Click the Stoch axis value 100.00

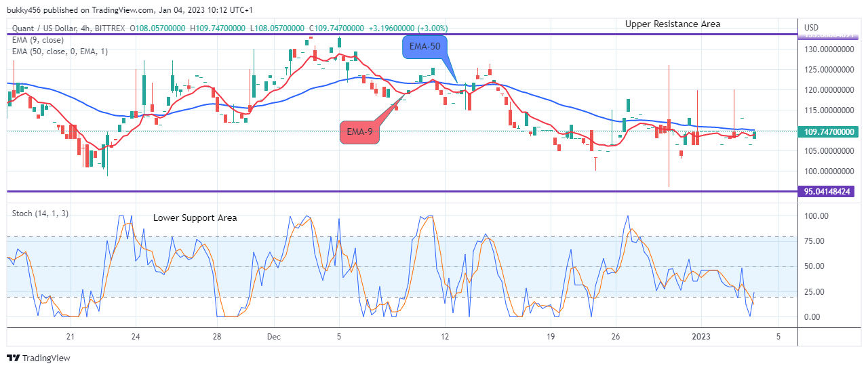pos(816,216)
